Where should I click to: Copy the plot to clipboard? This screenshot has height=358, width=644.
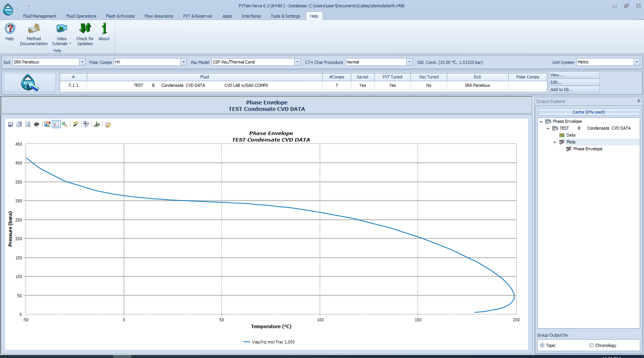[19, 124]
